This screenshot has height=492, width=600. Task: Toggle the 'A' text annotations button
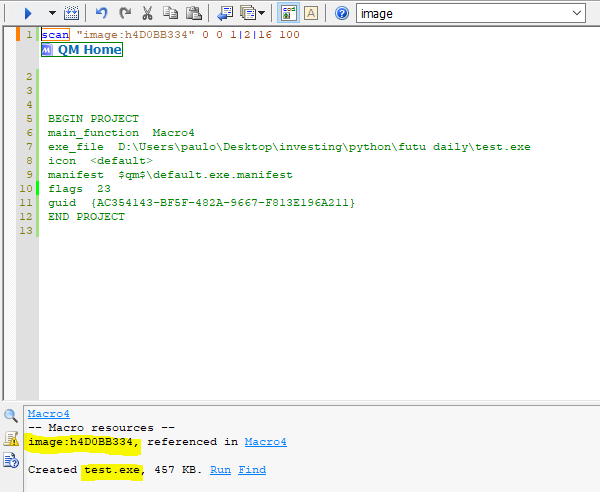pos(311,13)
